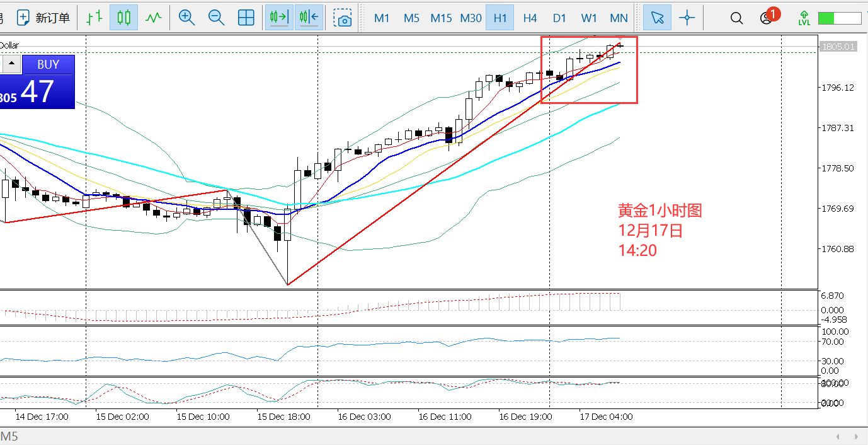Select the H1 timeframe button
Screen dimensions: 868x445
tap(500, 18)
